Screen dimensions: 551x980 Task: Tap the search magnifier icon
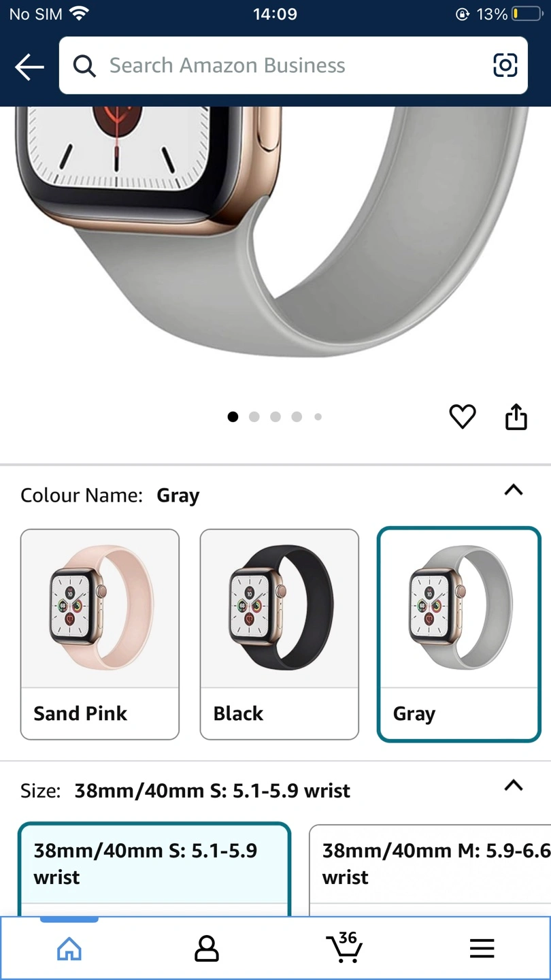(84, 66)
